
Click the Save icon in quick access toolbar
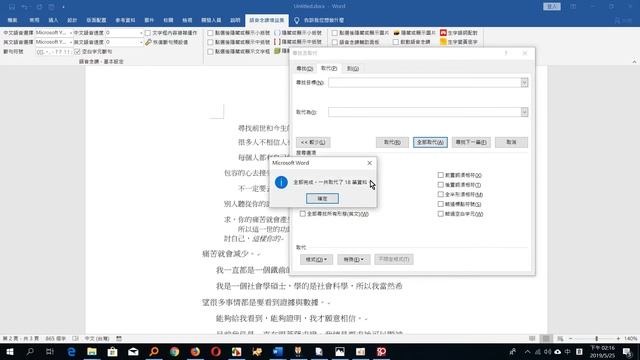click(12, 7)
